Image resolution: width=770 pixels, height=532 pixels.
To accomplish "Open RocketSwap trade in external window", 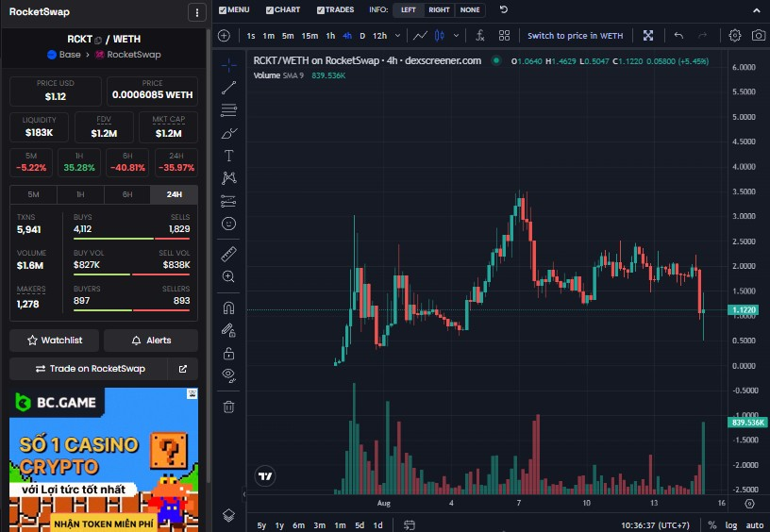I will coord(183,369).
